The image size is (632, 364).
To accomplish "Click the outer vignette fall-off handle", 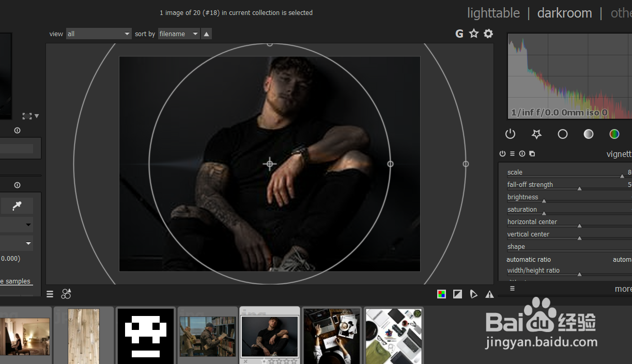I will tap(466, 164).
